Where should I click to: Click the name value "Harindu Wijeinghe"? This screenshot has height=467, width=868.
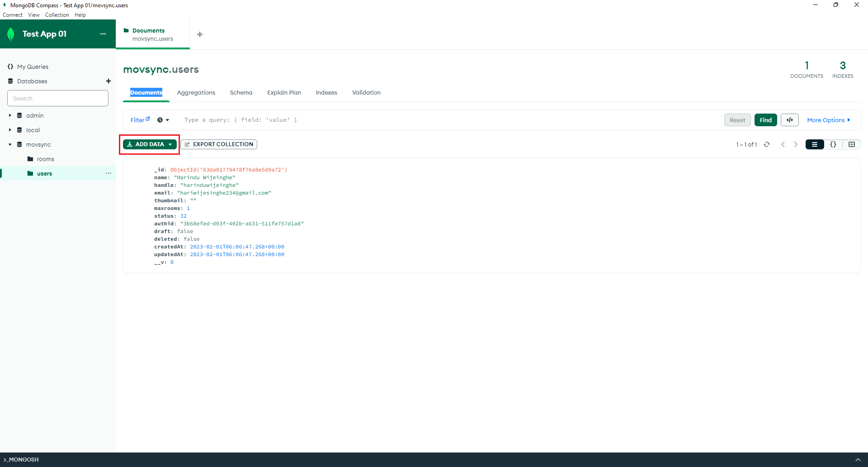tap(204, 177)
